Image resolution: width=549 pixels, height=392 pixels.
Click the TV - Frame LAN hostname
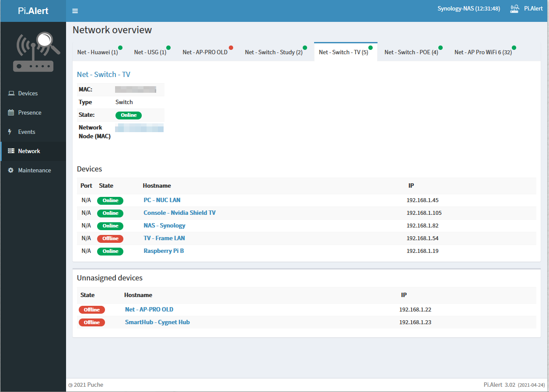click(164, 238)
